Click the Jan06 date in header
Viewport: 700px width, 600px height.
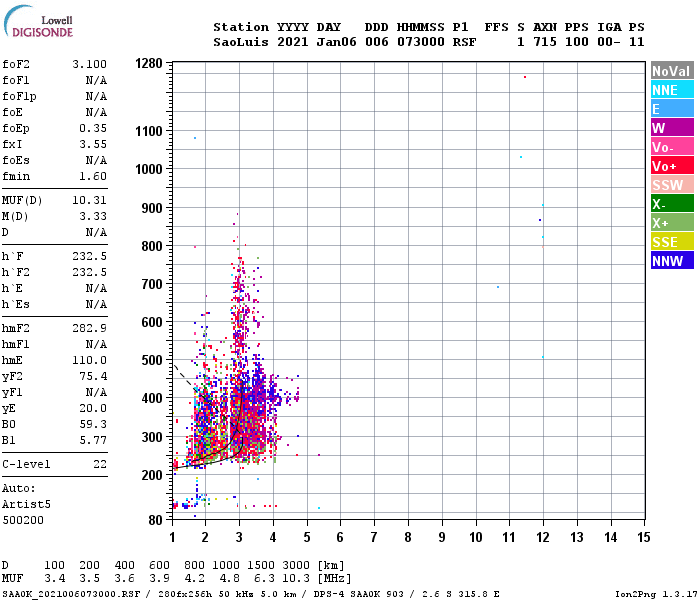[337, 42]
